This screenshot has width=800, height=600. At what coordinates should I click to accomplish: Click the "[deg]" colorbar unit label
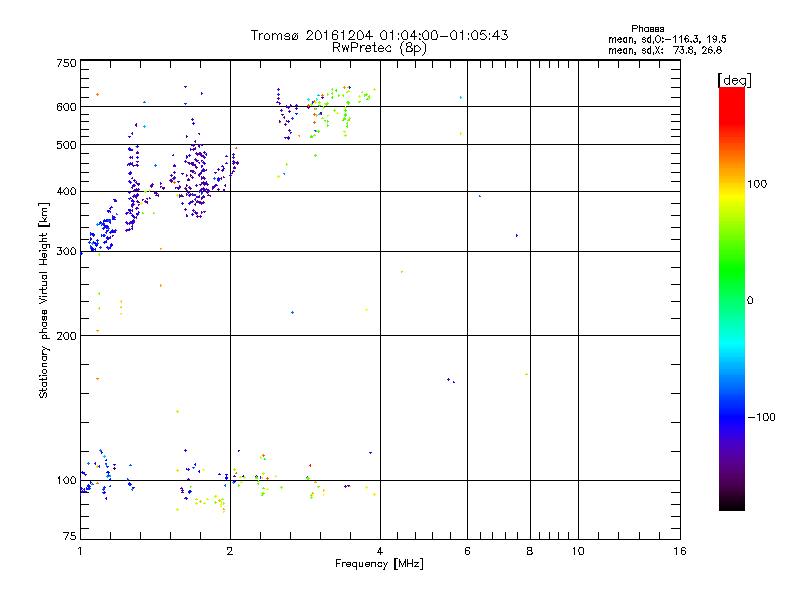tap(734, 80)
